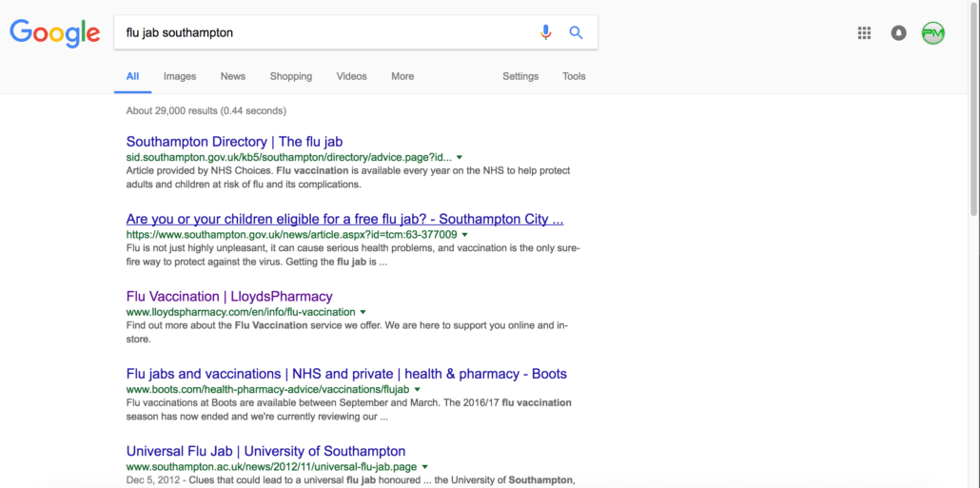Open Boots flu jabs and vaccinations result
The width and height of the screenshot is (980, 488).
(x=346, y=374)
